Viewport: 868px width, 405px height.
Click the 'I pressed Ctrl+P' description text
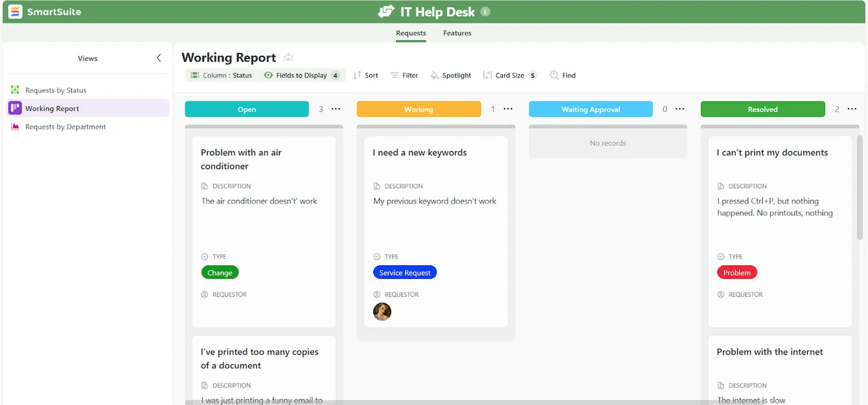click(775, 207)
